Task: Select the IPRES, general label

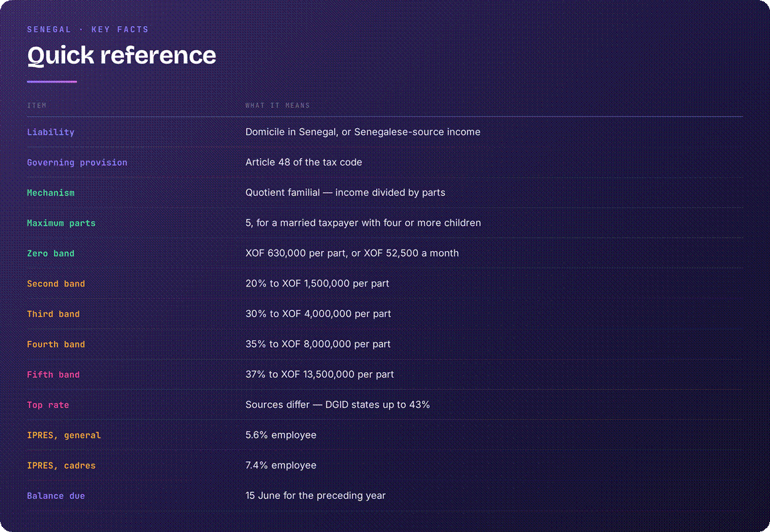Action: click(64, 435)
